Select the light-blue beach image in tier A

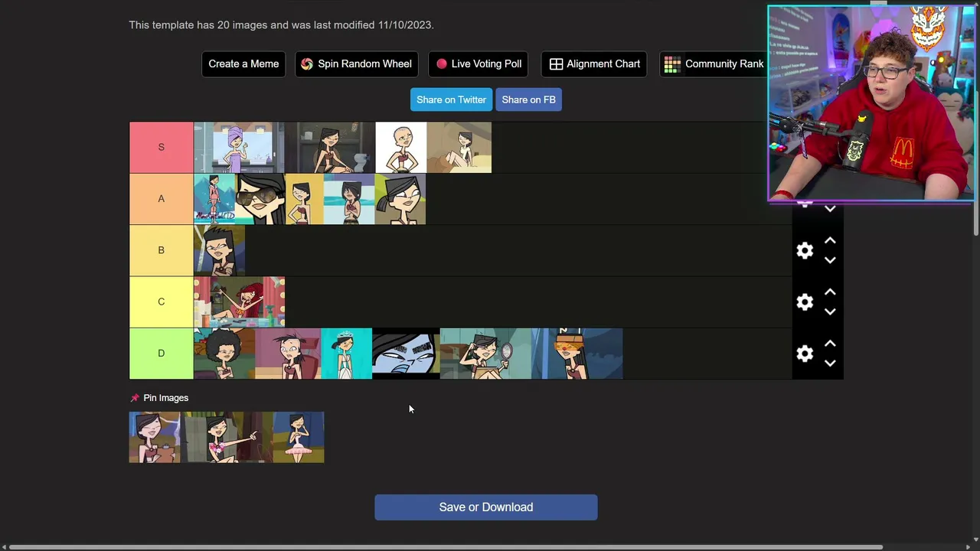tap(349, 199)
